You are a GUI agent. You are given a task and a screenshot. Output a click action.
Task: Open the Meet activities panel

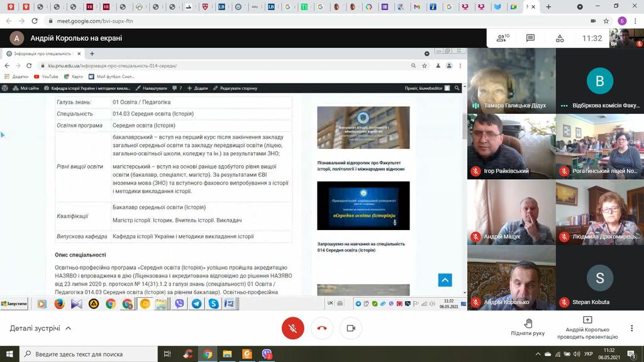click(560, 38)
